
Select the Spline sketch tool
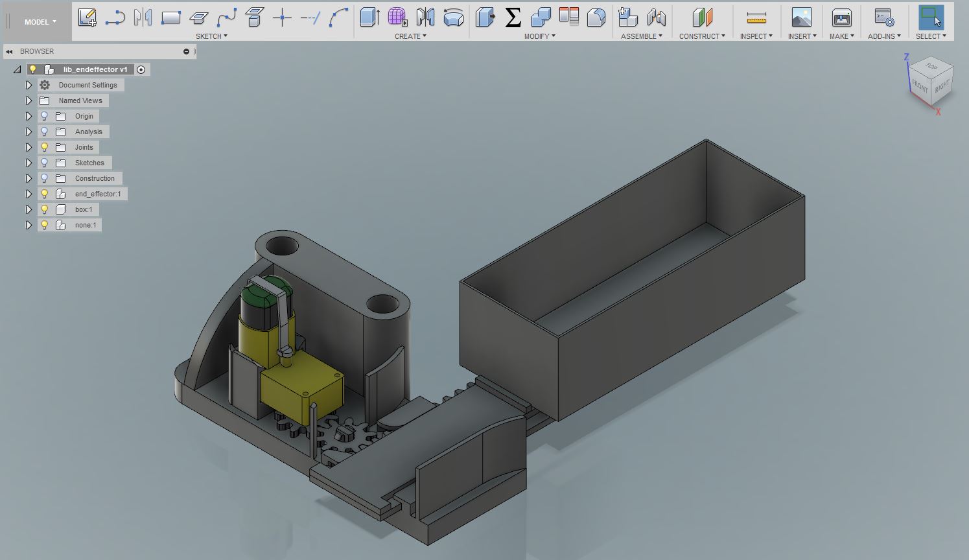[x=226, y=17]
